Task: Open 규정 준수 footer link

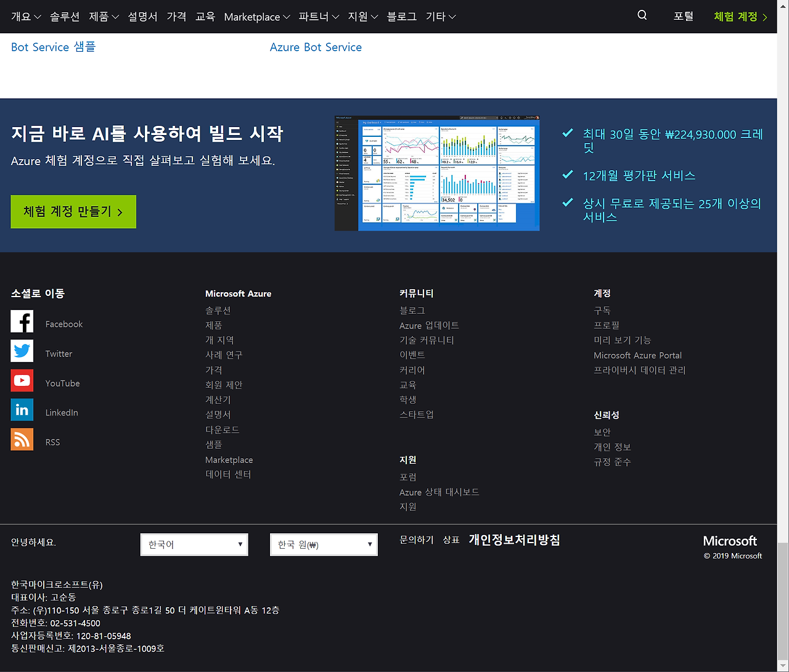Action: click(x=613, y=462)
